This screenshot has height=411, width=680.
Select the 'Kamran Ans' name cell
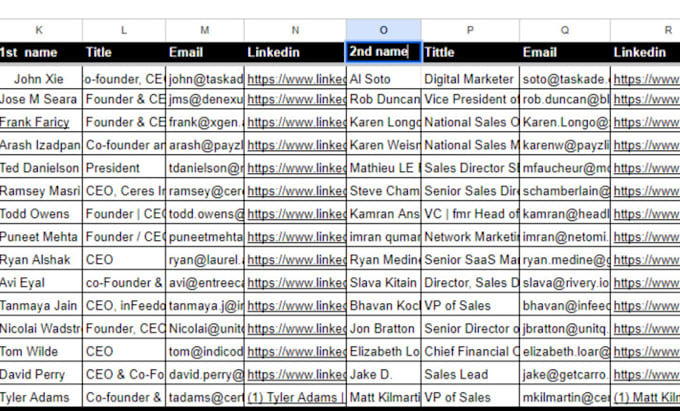coord(383,214)
